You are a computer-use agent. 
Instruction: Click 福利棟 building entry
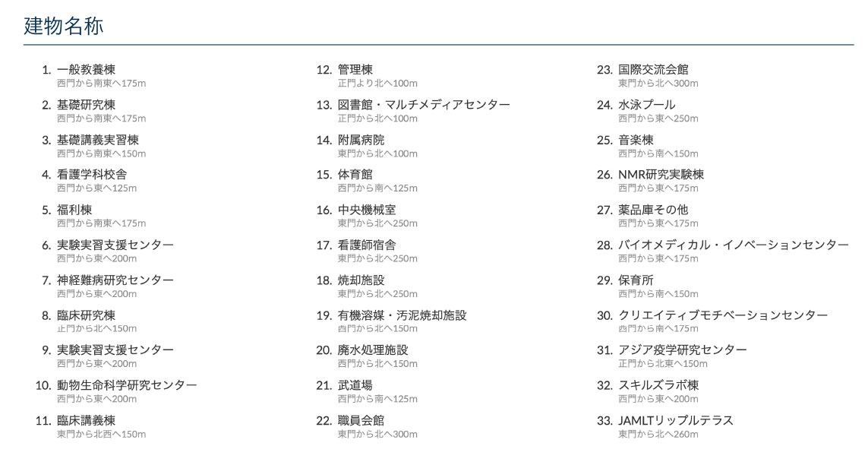tap(74, 210)
